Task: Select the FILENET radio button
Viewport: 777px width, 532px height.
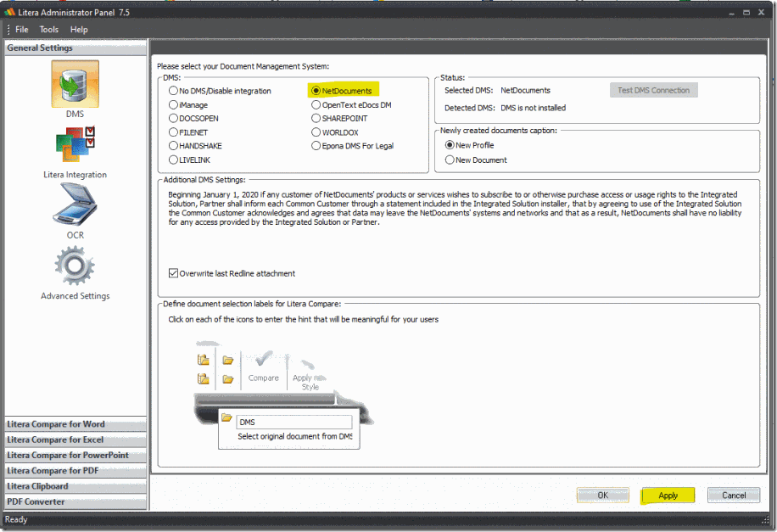Action: point(173,132)
